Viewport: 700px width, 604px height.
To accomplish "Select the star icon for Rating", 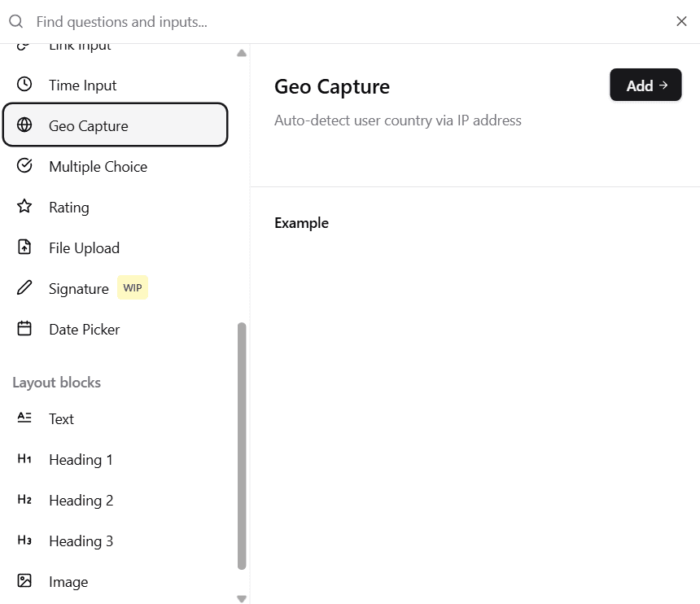I will 24,207.
